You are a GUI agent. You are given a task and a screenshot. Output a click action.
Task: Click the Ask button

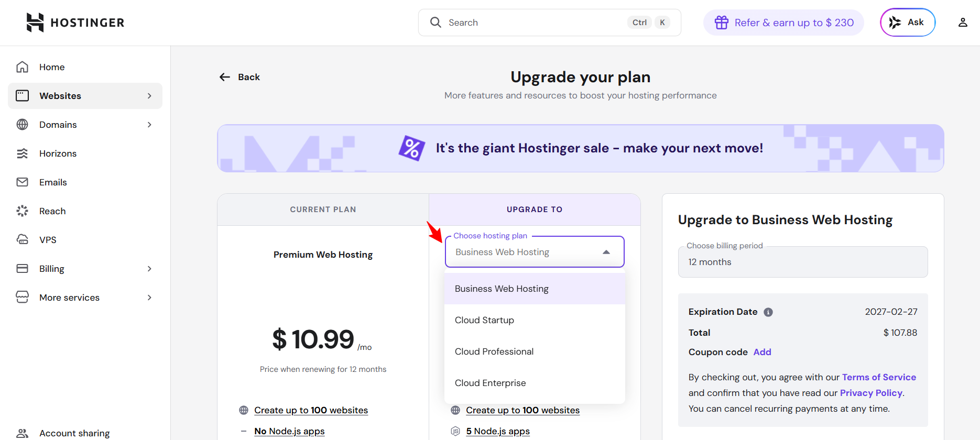[908, 22]
